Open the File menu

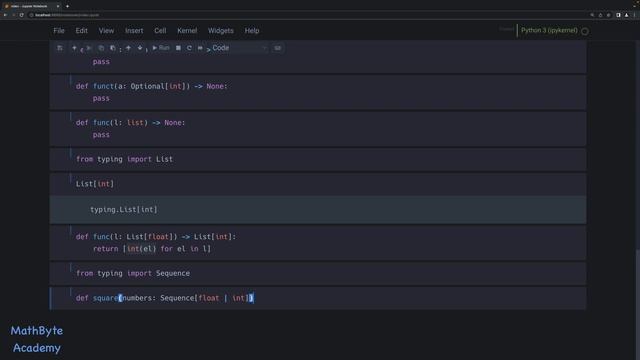pos(59,31)
